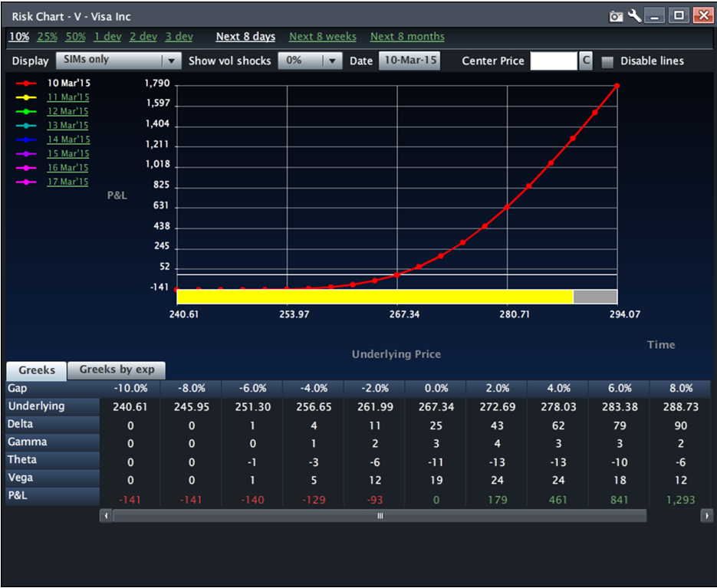The width and height of the screenshot is (717, 588).
Task: Click the C button beside Center Price
Action: coord(586,61)
